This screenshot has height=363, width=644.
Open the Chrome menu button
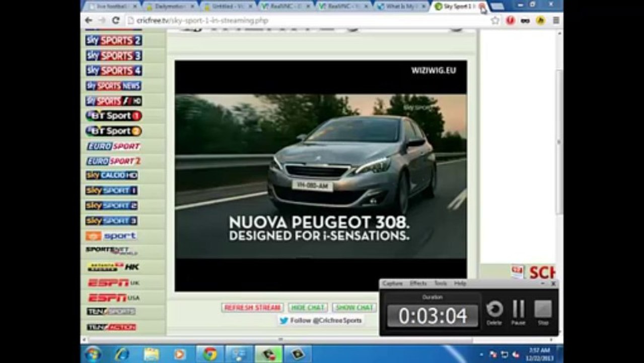tap(556, 20)
